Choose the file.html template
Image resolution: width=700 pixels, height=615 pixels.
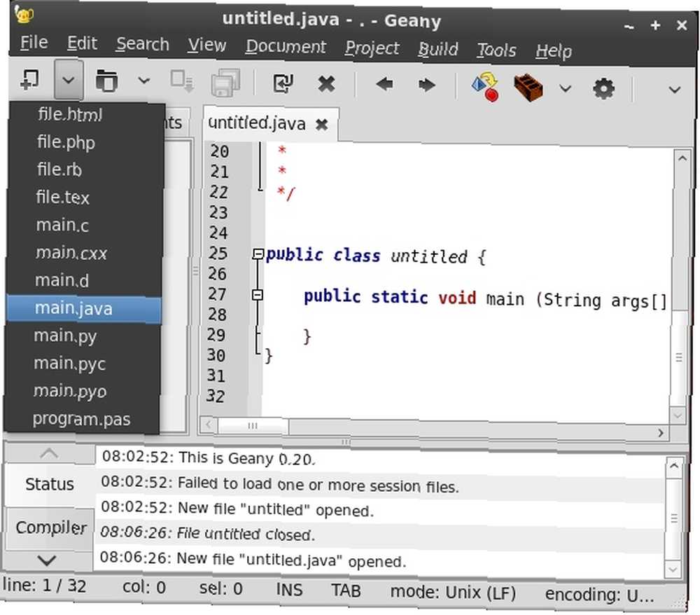87,114
